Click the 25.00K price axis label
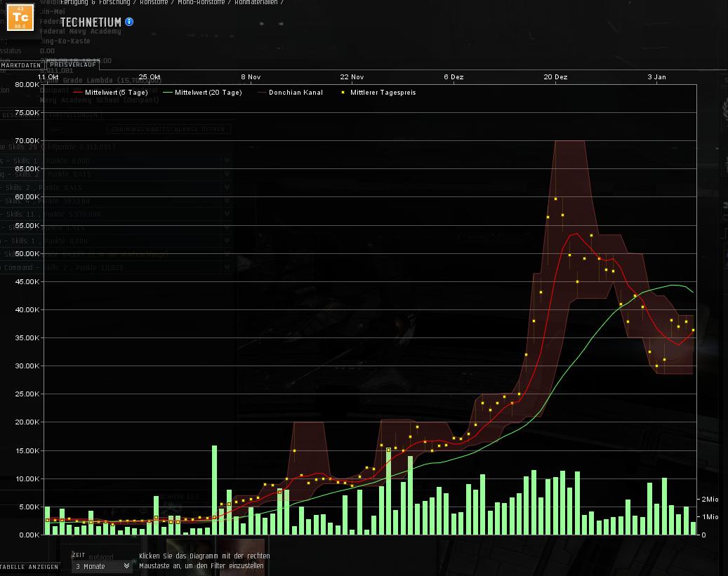Image resolution: width=728 pixels, height=576 pixels. click(x=27, y=394)
